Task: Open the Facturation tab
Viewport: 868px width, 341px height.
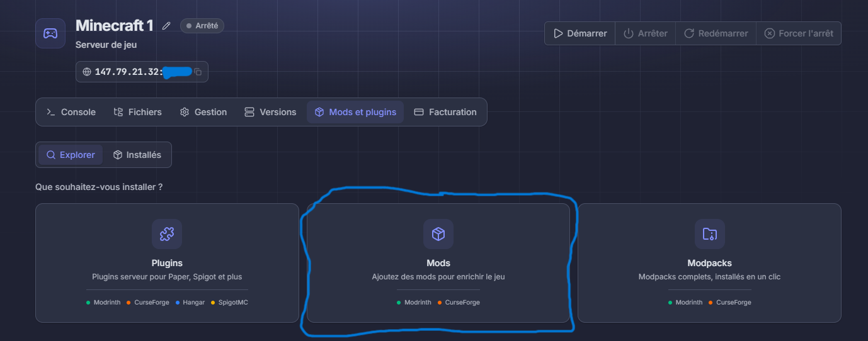Action: click(x=445, y=112)
